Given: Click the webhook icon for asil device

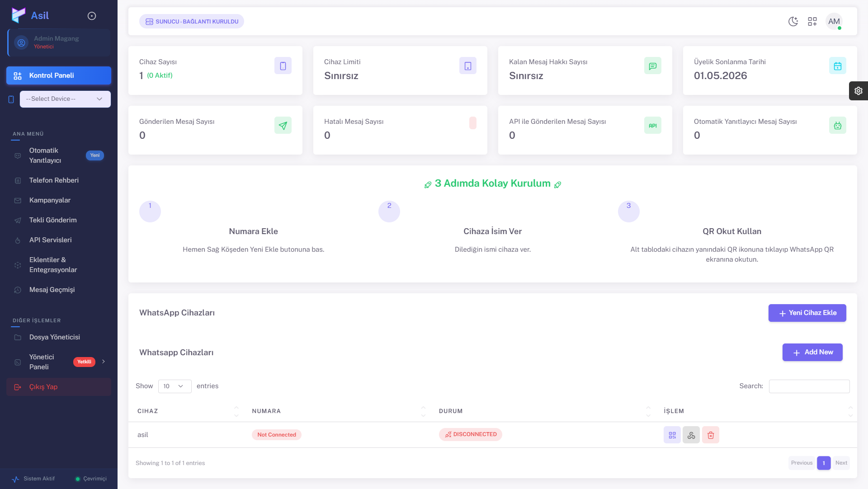Looking at the screenshot, I should [x=691, y=435].
